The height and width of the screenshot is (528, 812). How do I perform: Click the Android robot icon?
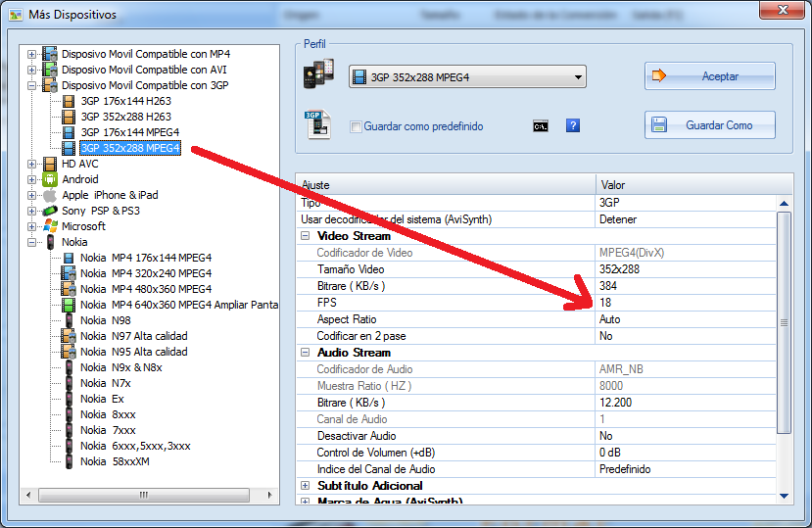pos(50,179)
